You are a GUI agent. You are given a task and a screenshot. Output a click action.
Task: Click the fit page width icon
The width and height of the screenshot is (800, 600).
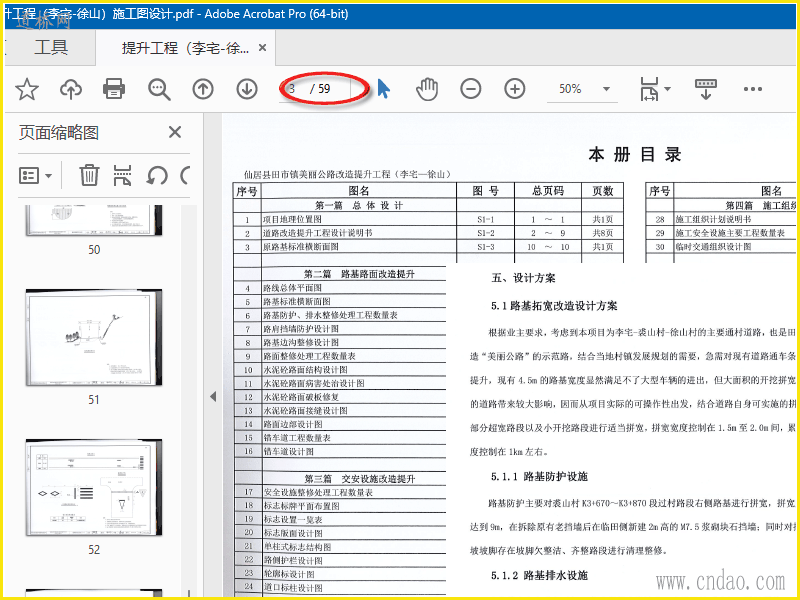click(649, 89)
